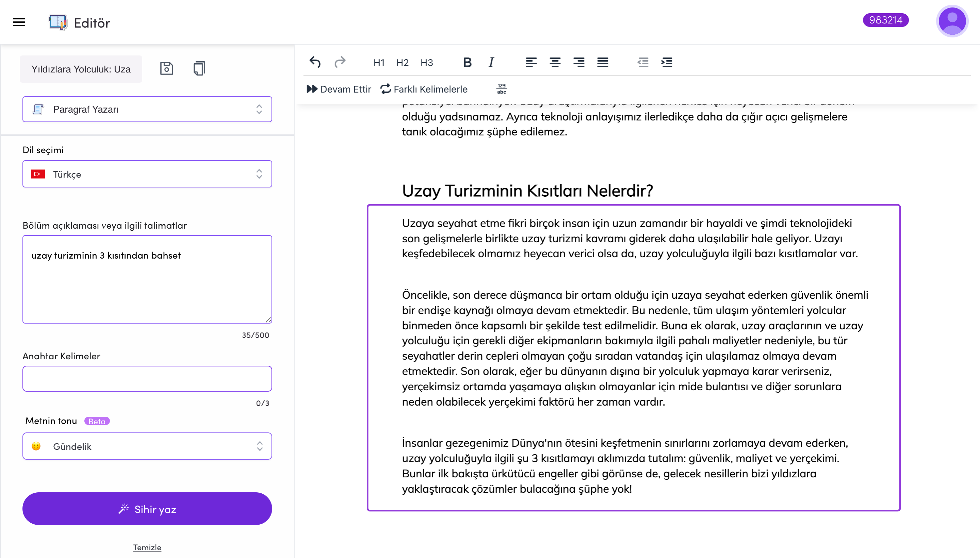Open the Türkçe language dropdown

pyautogui.click(x=147, y=174)
